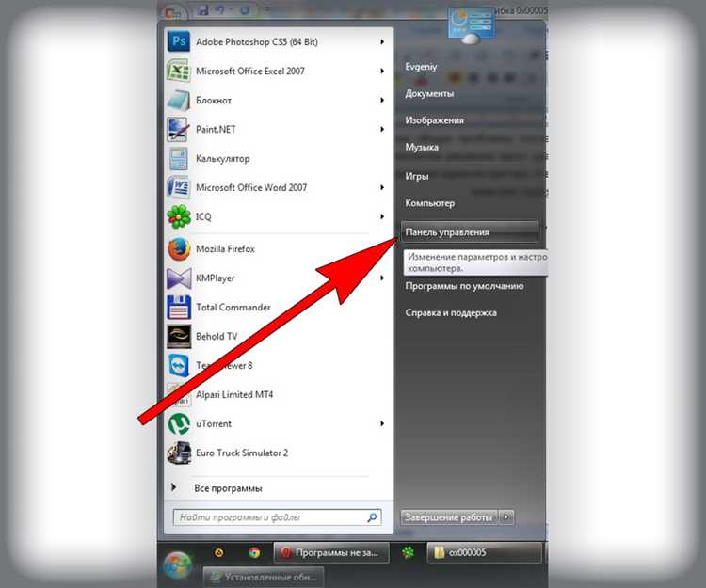Click the ICQ flower icon
Viewport: 706px width, 588px height.
179,216
